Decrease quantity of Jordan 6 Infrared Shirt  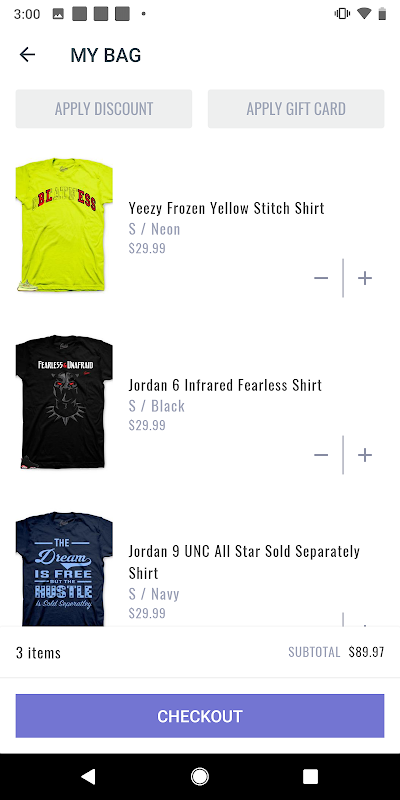click(321, 455)
